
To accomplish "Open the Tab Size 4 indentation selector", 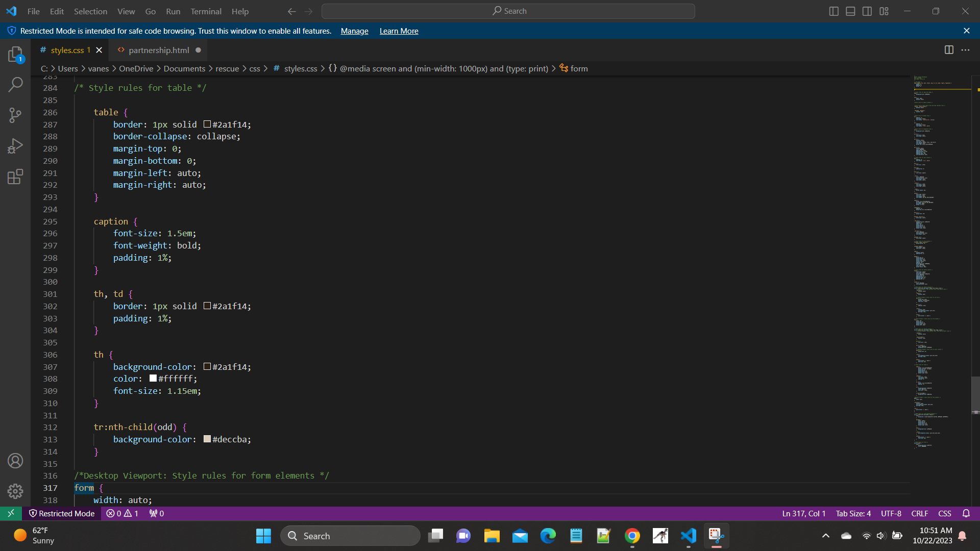I will click(x=853, y=513).
